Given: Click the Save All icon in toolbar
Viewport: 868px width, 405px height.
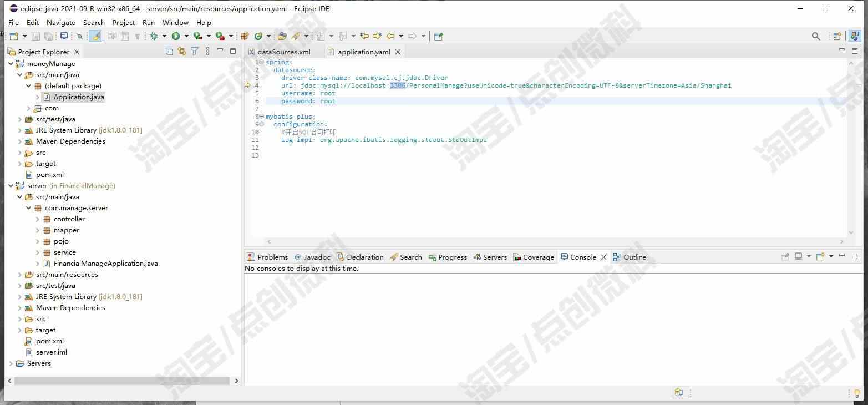Looking at the screenshot, I should [48, 36].
